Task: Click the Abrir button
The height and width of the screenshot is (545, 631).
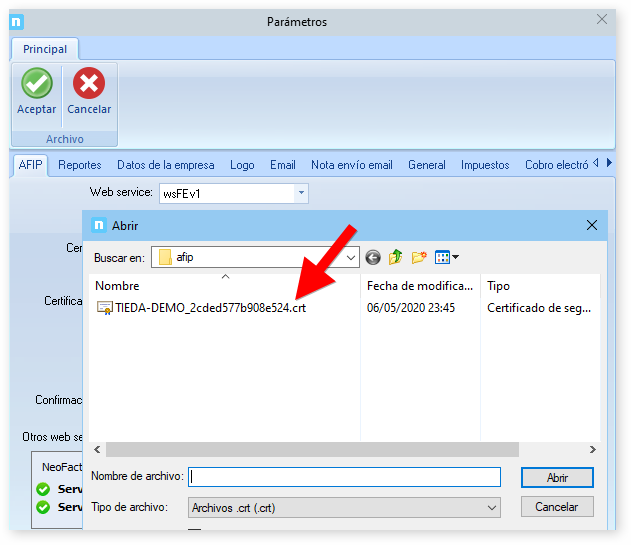Action: click(x=557, y=478)
